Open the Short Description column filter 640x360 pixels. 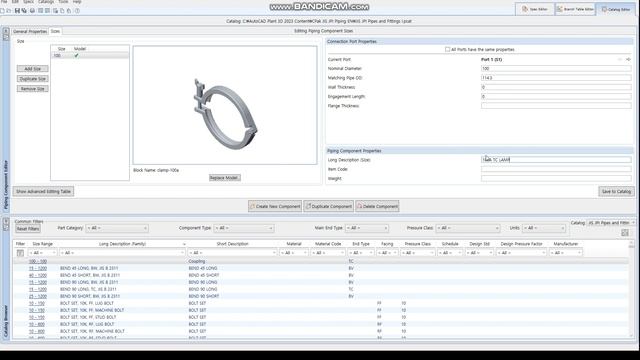[x=232, y=253]
